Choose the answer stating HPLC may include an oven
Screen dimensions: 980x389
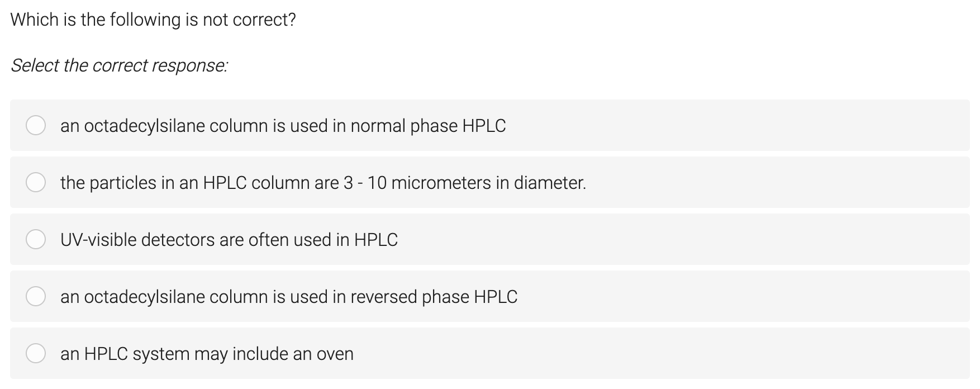coord(207,353)
